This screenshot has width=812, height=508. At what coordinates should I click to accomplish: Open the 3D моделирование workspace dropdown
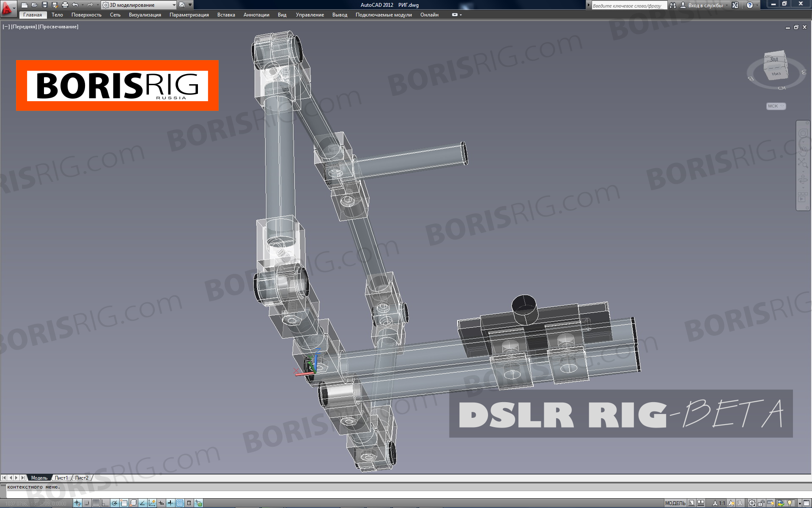(139, 5)
